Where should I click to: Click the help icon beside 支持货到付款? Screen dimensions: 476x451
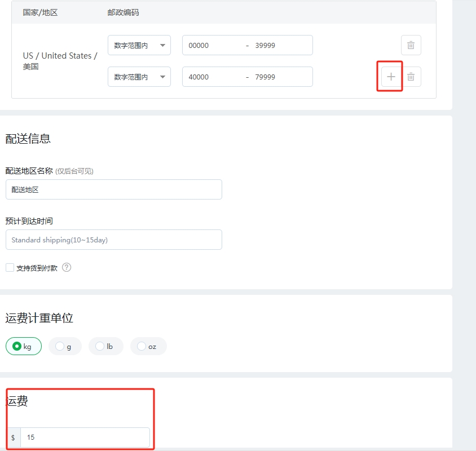(x=67, y=268)
